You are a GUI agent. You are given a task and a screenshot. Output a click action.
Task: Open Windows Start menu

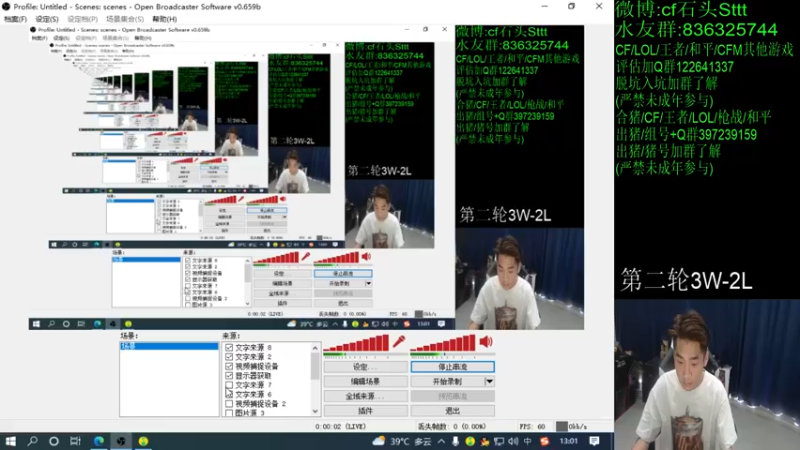[x=11, y=441]
